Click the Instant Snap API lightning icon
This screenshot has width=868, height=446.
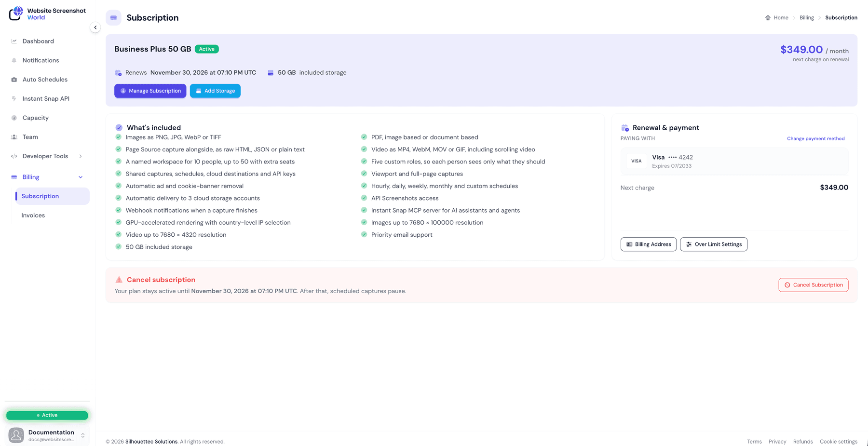coord(14,98)
